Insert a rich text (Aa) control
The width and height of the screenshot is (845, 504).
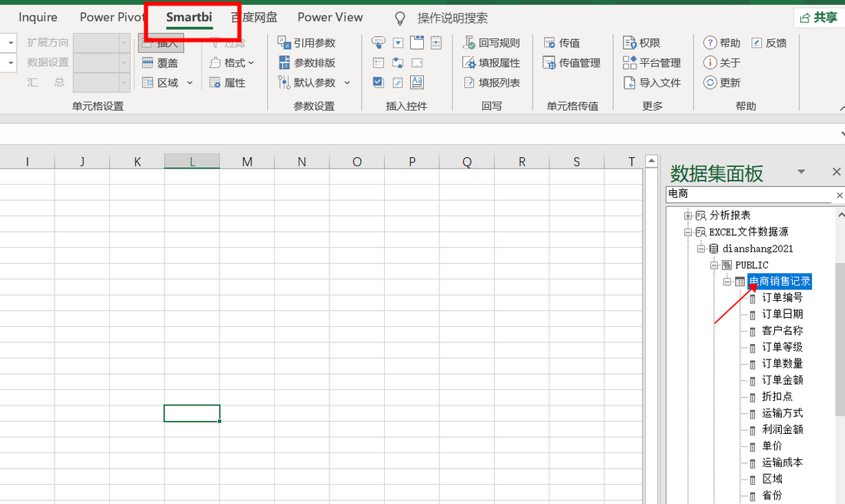pos(416,82)
